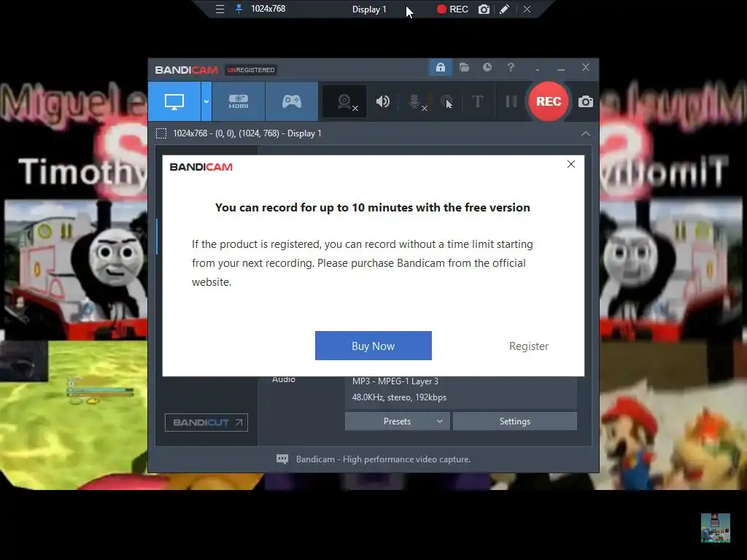
Task: Click 'MP3 - MPEG-1 Layer 3' audio text
Action: point(395,381)
